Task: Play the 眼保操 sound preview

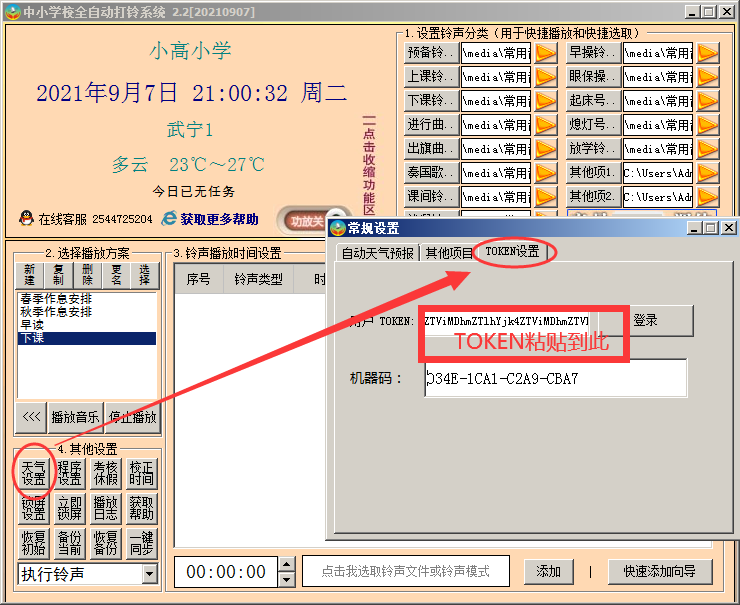Action: click(x=708, y=77)
